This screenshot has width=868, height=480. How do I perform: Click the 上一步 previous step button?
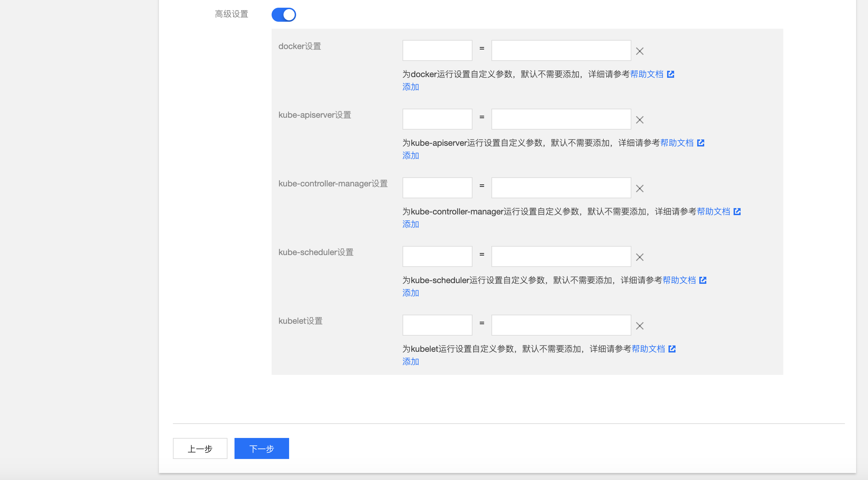pos(200,448)
